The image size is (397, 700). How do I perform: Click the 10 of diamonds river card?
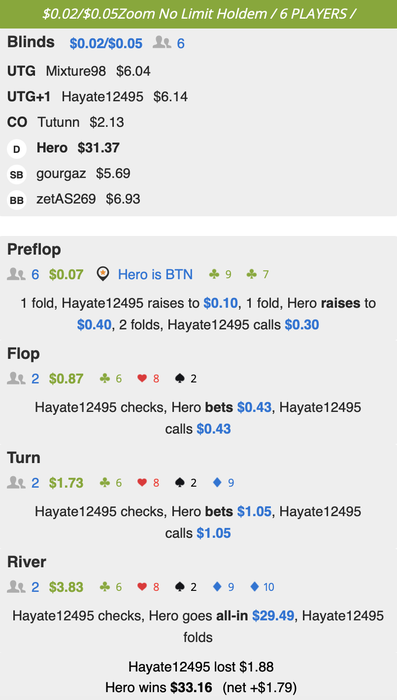tap(262, 587)
